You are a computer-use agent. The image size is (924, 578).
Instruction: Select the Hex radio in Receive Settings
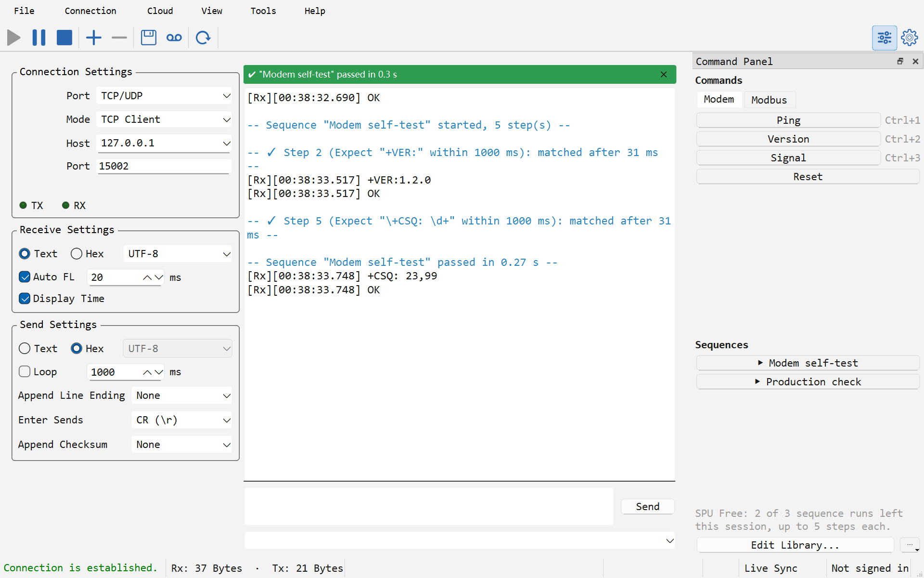point(77,254)
